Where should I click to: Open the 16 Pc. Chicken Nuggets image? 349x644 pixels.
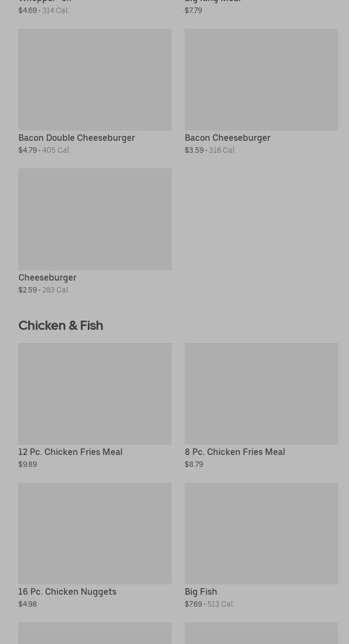point(95,533)
